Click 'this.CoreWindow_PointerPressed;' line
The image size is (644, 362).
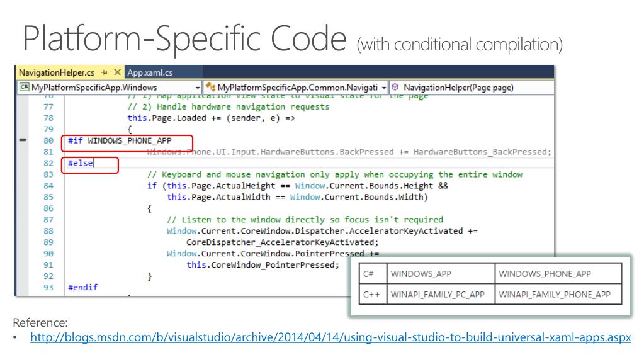(263, 265)
